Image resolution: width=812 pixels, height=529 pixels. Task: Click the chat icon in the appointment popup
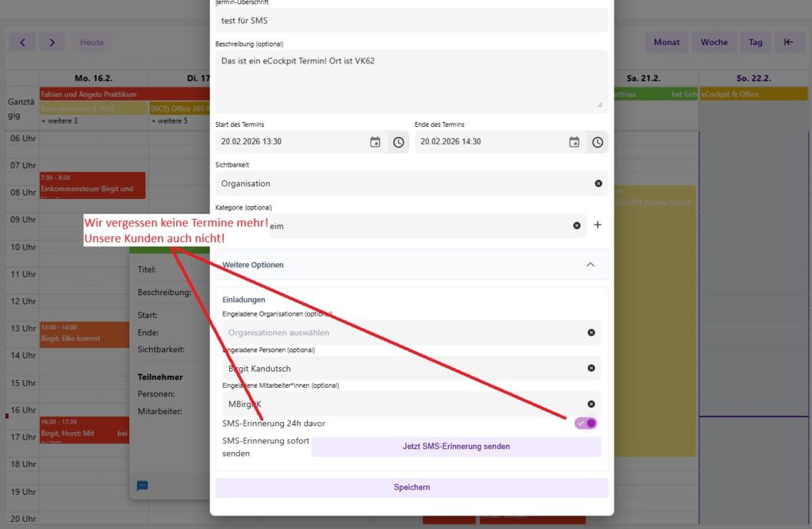143,485
